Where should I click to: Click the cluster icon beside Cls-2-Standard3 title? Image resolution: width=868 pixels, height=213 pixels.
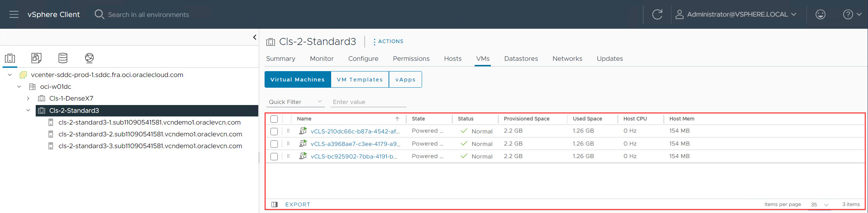tap(270, 42)
